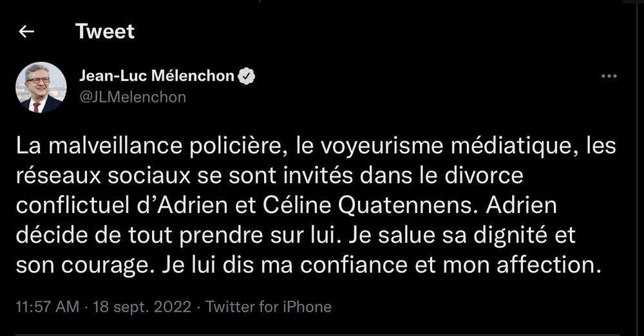
Task: Click the display name Jean-Luc Mélenchon
Action: click(x=156, y=77)
